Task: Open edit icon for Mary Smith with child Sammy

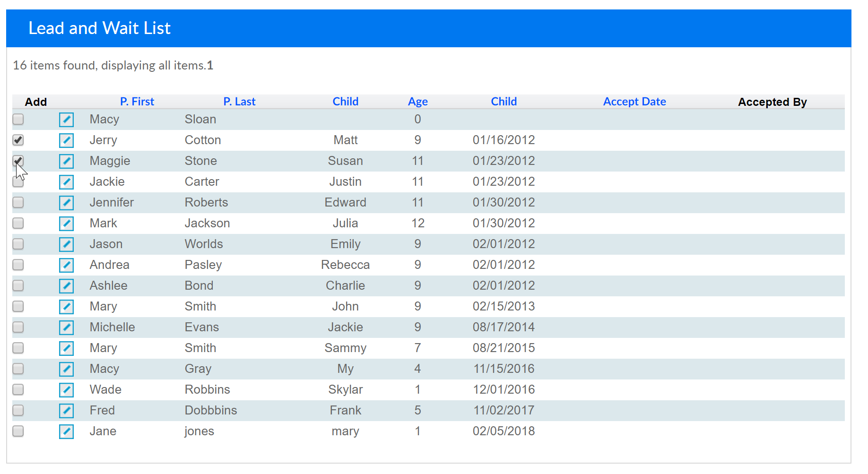Action: [66, 348]
